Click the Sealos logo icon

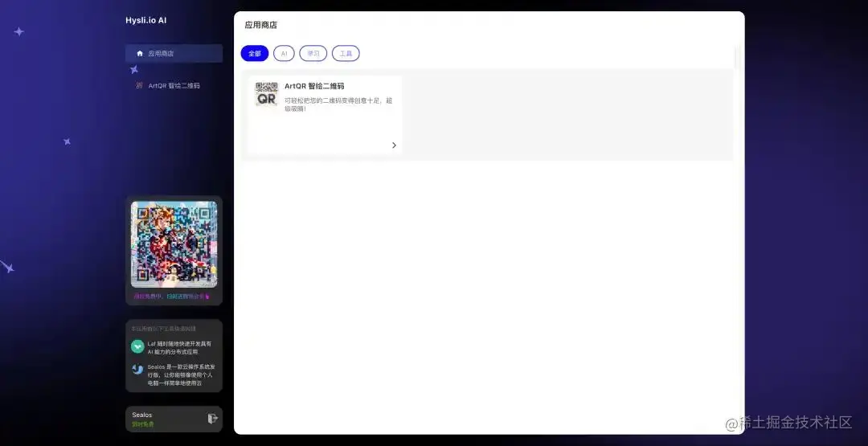pyautogui.click(x=137, y=369)
